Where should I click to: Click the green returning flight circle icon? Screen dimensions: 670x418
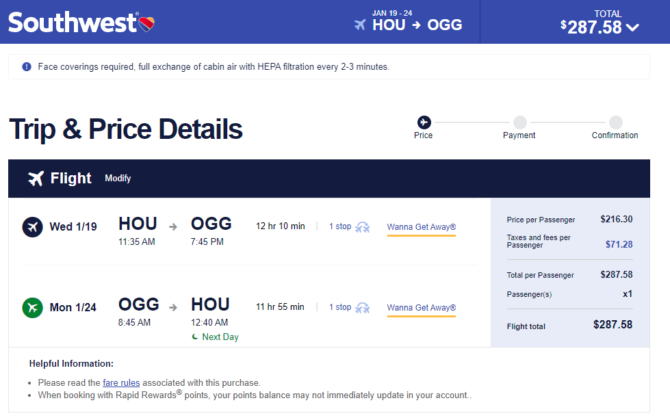32,307
